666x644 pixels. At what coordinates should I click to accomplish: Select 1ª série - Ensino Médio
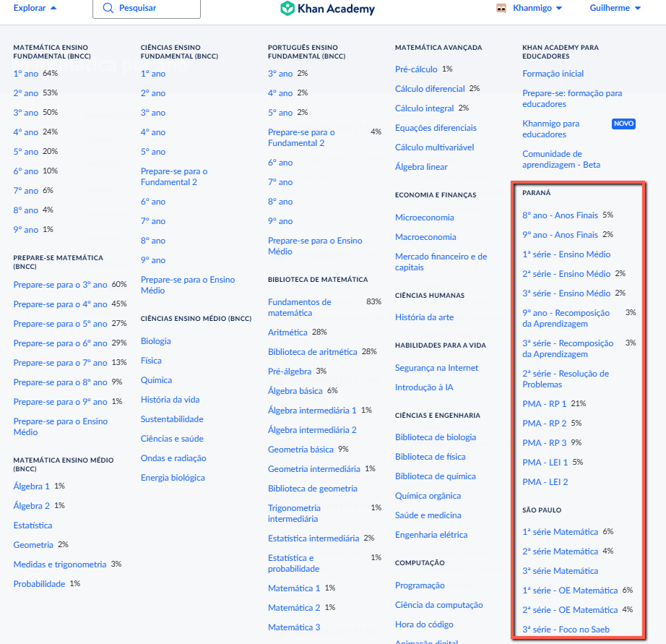coord(566,254)
